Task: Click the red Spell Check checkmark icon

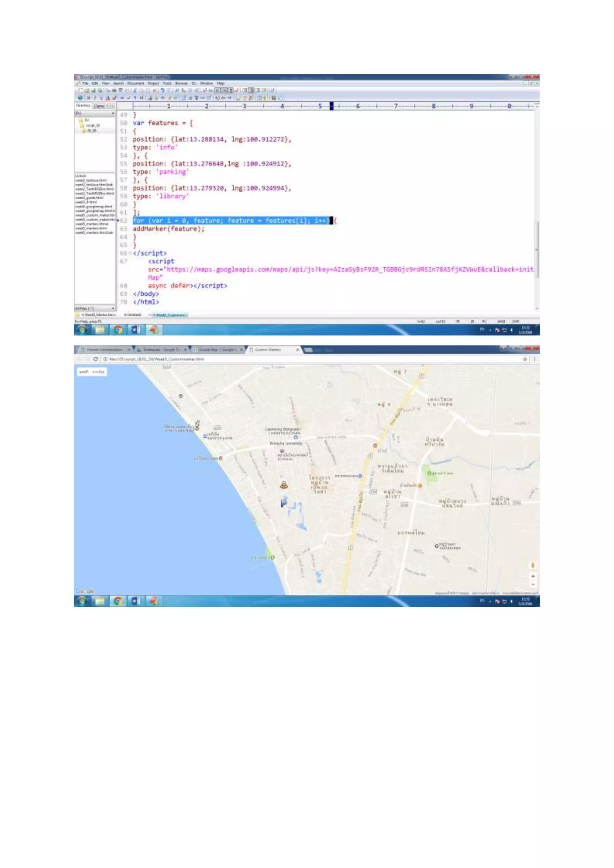Action: [x=237, y=90]
